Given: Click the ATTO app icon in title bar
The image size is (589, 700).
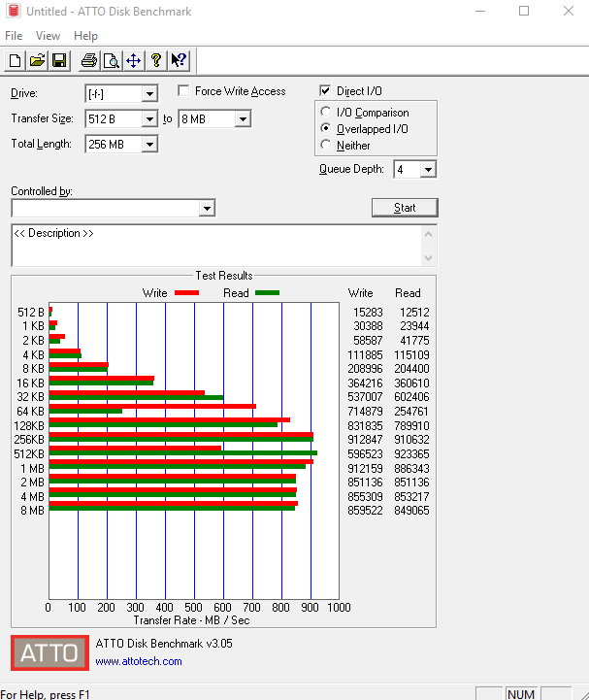Looking at the screenshot, I should point(14,11).
